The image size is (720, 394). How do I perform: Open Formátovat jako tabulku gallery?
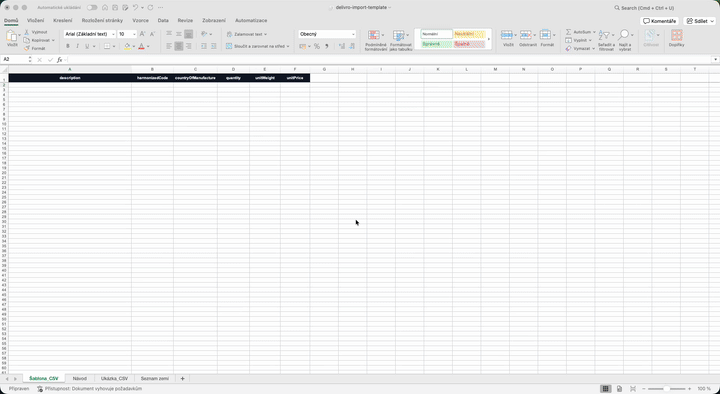[x=401, y=40]
